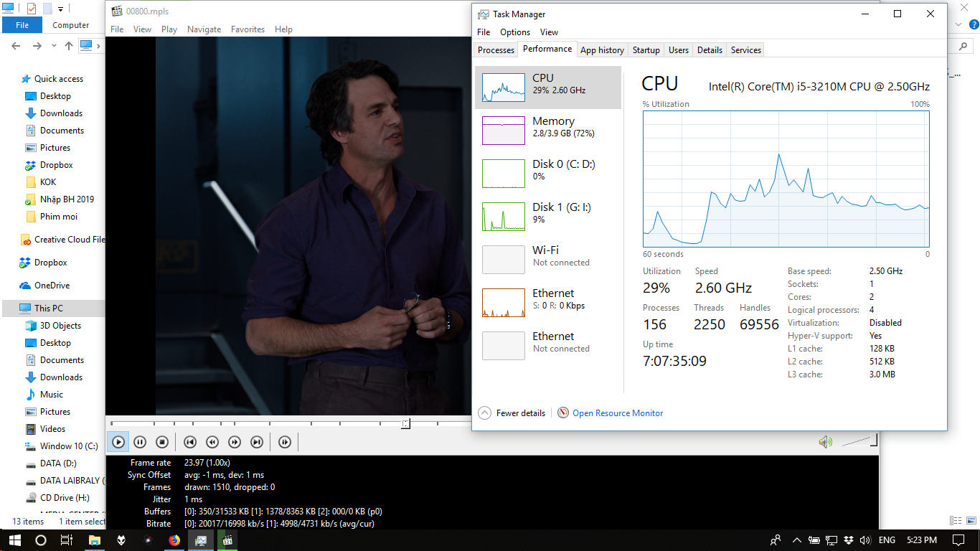The width and height of the screenshot is (980, 551).
Task: Open Window 10 (C:) drive
Action: tap(69, 446)
